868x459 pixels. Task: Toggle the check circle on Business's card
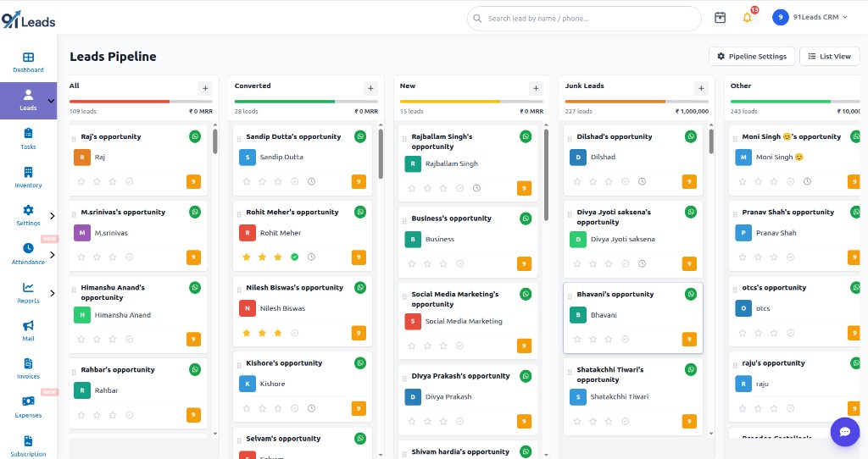(459, 263)
